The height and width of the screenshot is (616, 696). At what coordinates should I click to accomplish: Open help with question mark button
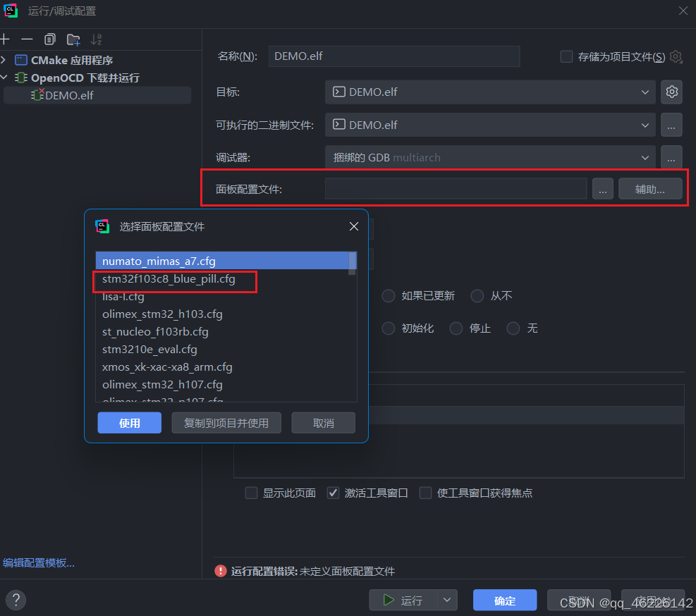click(x=16, y=600)
